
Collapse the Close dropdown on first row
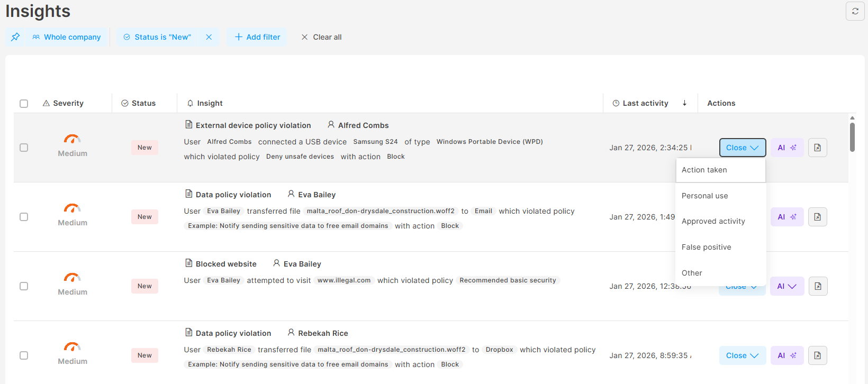pyautogui.click(x=742, y=148)
